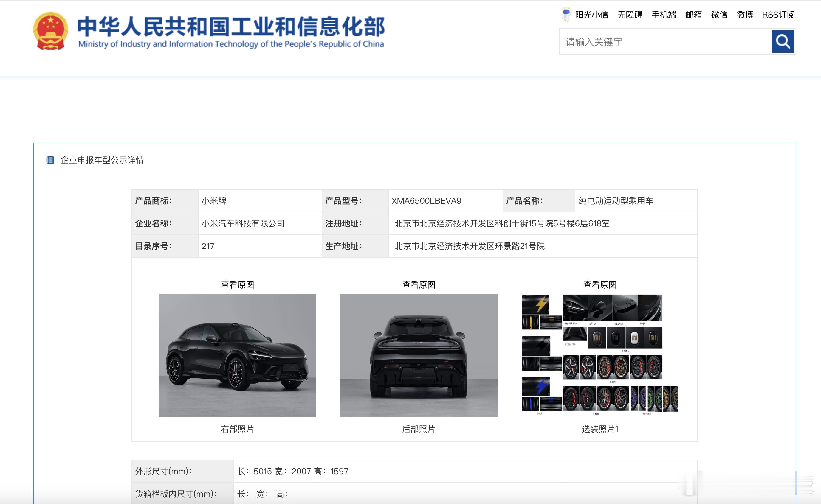Subscribe via the RSS订阅 link
Screen dimensions: 821x504
778,15
